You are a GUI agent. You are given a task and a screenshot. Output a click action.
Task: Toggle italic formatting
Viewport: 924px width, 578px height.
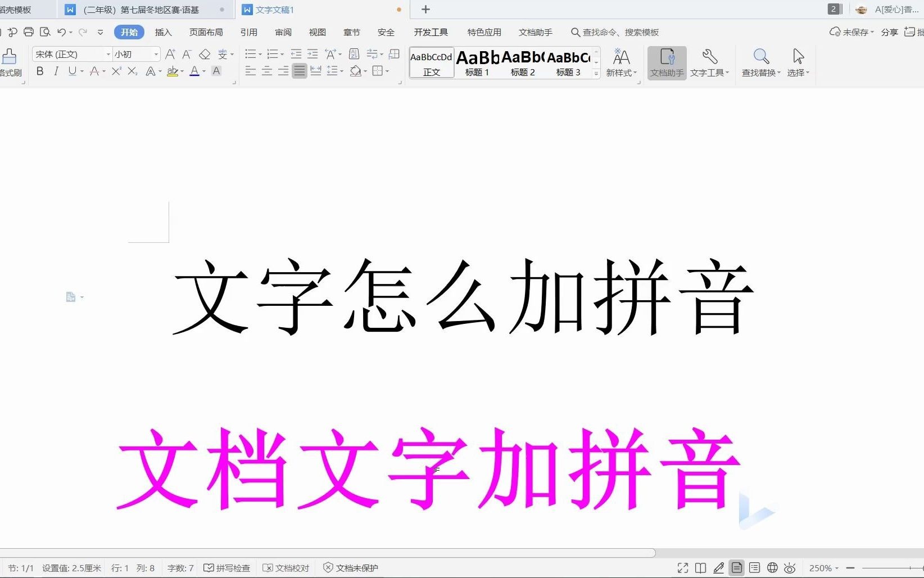click(56, 71)
